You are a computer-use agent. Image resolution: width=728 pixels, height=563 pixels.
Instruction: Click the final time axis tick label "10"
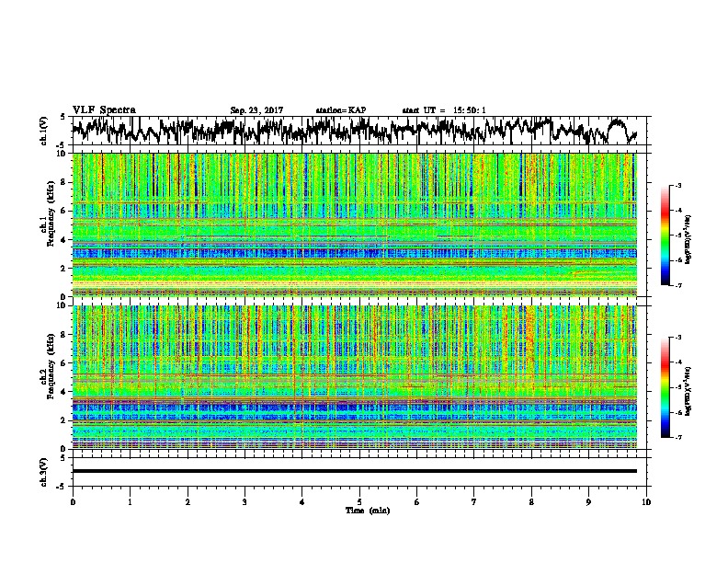(x=646, y=502)
